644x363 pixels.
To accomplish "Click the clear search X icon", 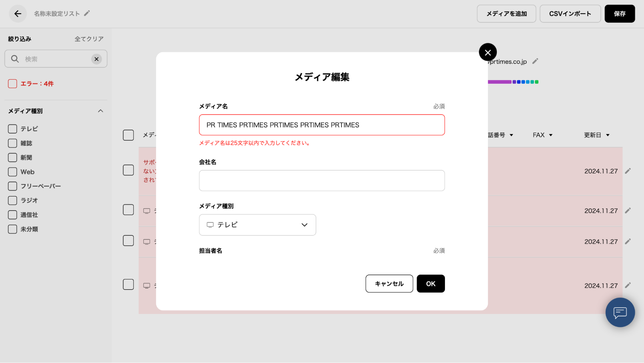I will tap(96, 59).
